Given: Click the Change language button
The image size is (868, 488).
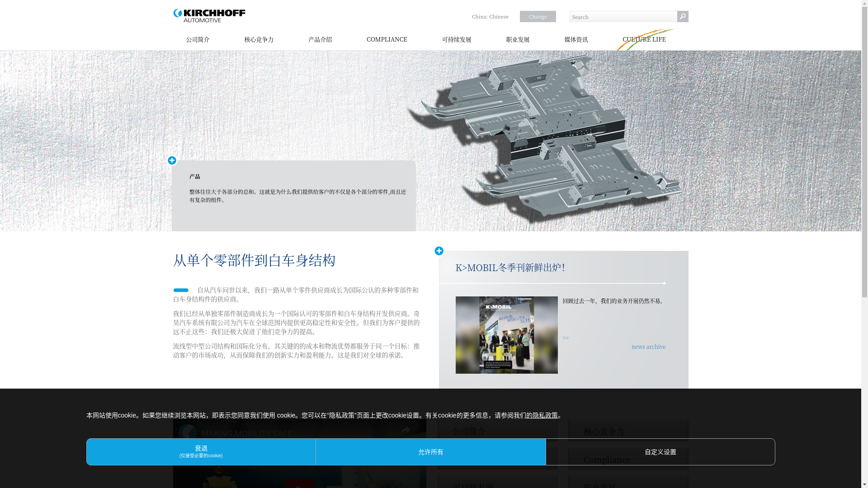Looking at the screenshot, I should click(538, 17).
